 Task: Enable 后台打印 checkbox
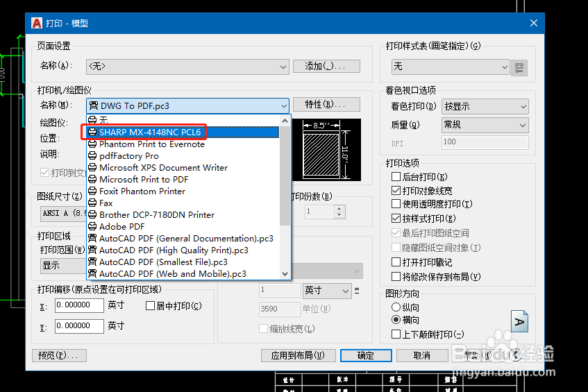click(x=396, y=176)
